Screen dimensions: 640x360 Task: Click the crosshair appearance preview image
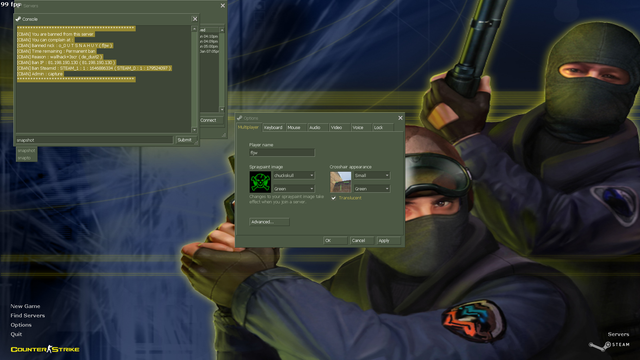tap(340, 182)
